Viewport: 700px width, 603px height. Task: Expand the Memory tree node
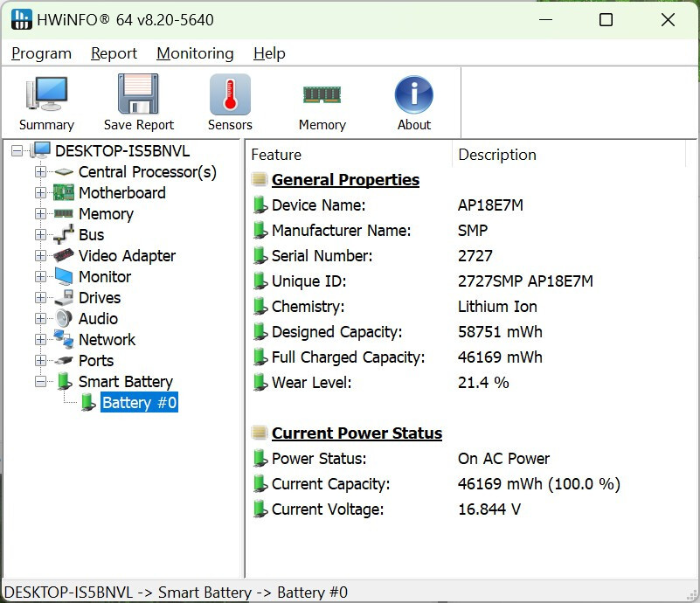pyautogui.click(x=40, y=214)
